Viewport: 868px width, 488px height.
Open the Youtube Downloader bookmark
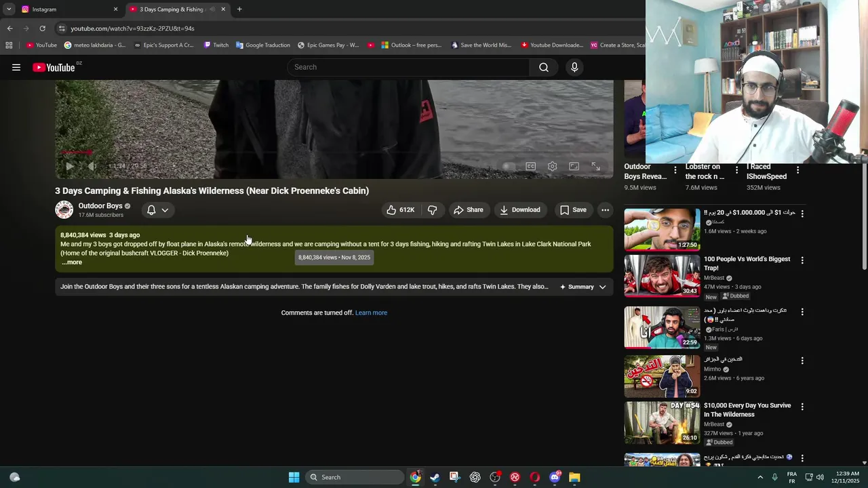click(x=552, y=45)
